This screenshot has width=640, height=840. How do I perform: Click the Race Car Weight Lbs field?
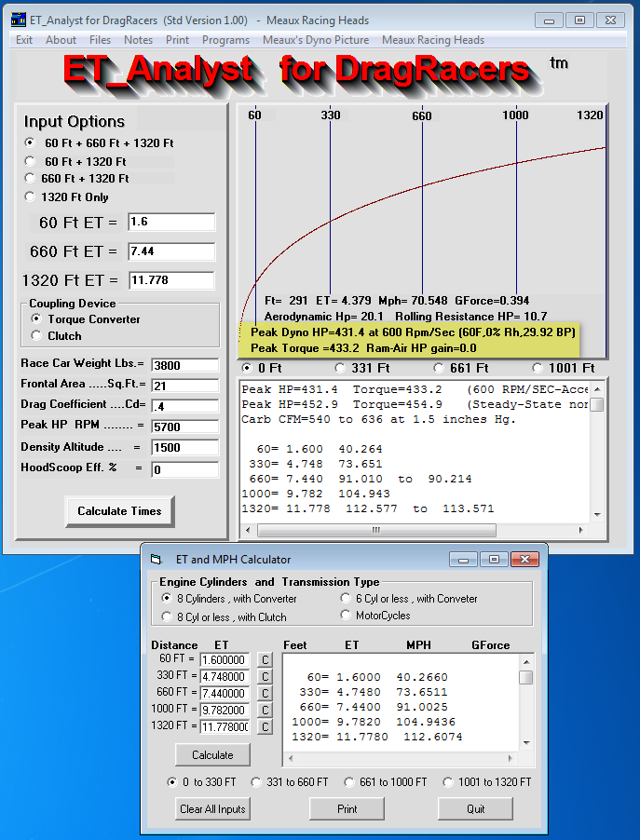[185, 365]
